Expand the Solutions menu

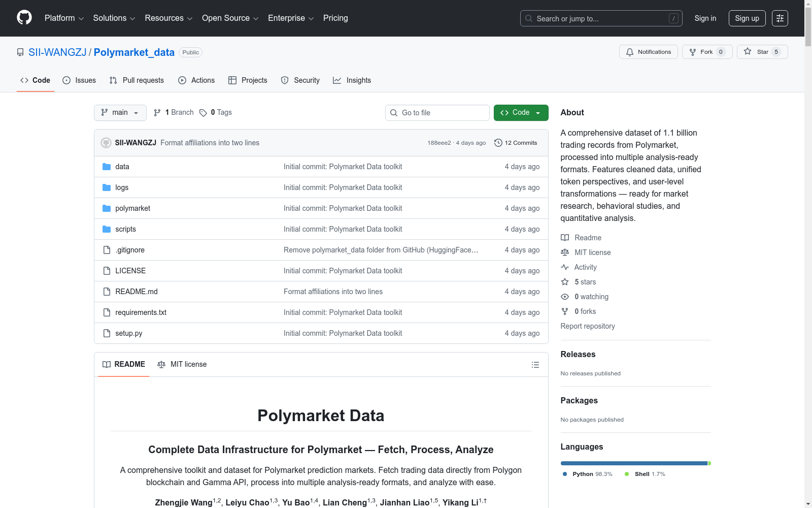tap(114, 18)
